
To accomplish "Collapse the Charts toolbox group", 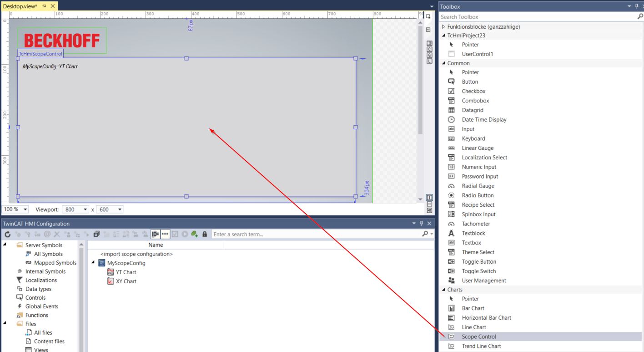I will [443, 290].
